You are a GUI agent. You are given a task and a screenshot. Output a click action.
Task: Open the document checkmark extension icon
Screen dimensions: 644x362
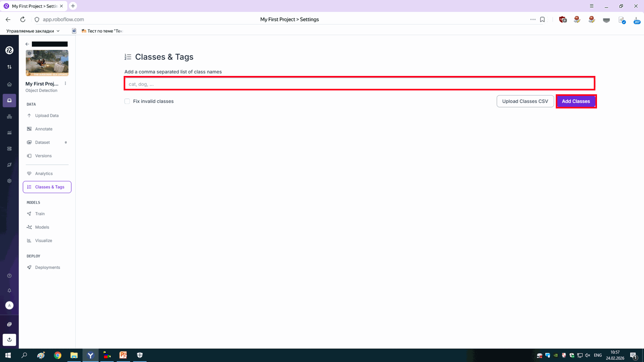point(622,20)
